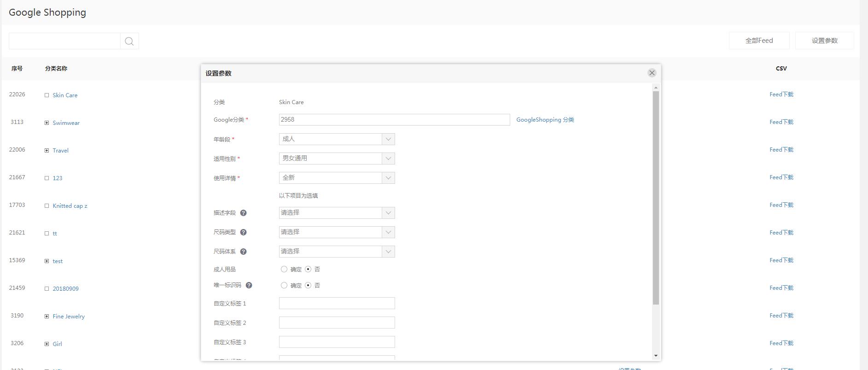Click the CSV column header

781,69
